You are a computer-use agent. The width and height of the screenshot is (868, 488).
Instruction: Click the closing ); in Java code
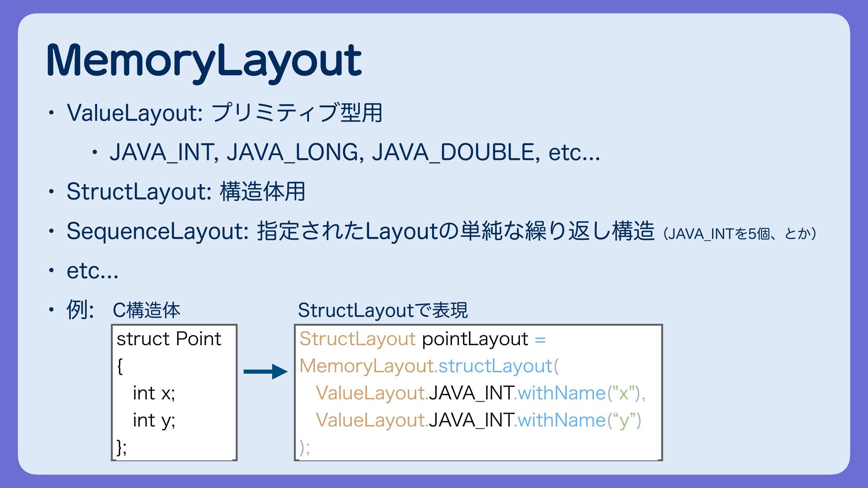pyautogui.click(x=305, y=447)
